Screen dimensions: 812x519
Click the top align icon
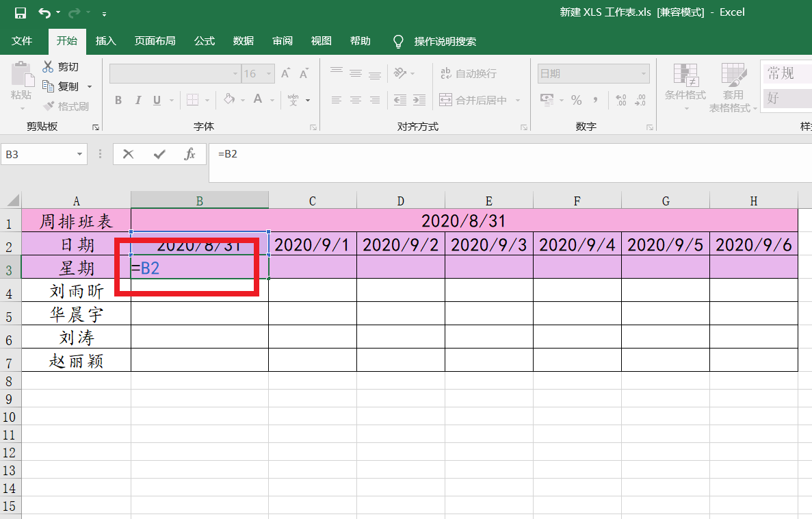click(x=337, y=72)
